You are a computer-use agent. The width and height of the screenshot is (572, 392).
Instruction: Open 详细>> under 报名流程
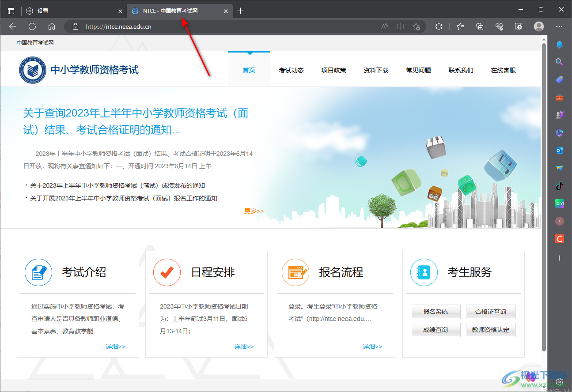coord(373,347)
